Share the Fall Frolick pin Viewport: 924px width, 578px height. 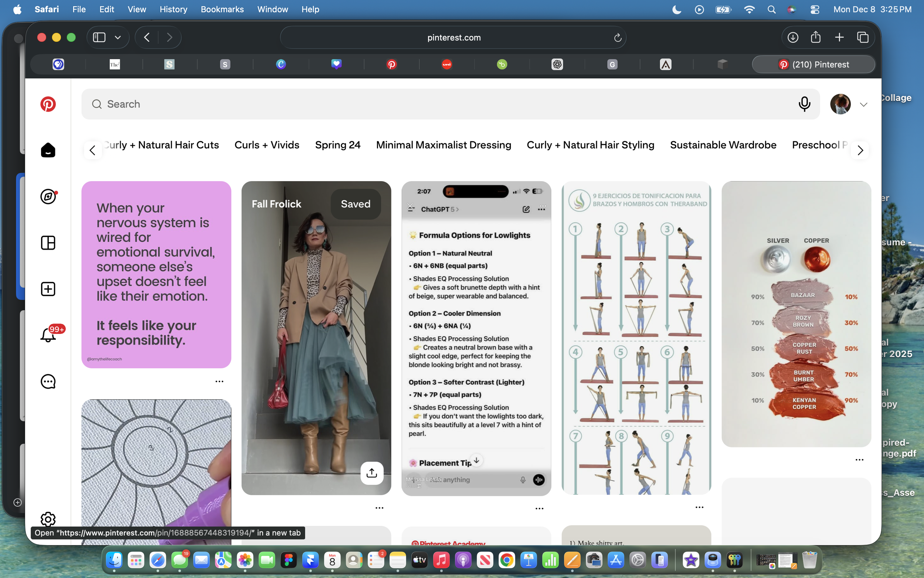pyautogui.click(x=372, y=473)
